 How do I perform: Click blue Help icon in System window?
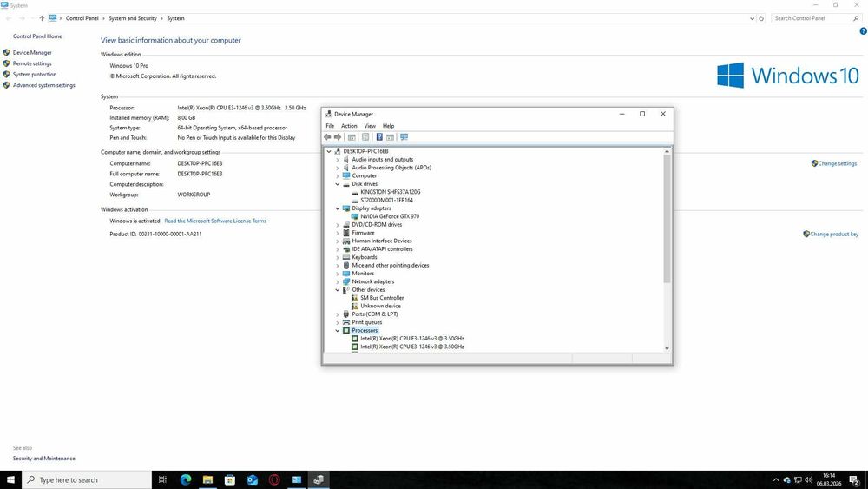click(863, 31)
